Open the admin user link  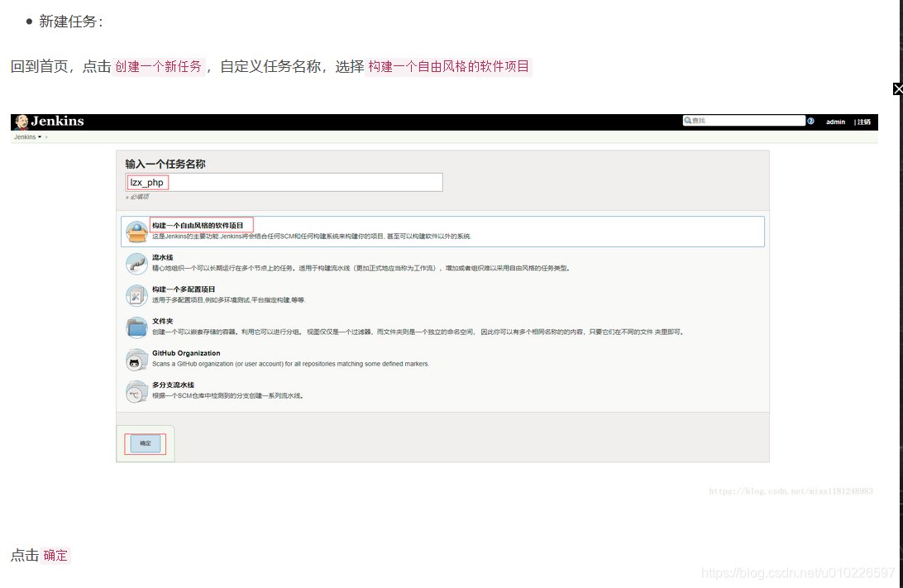pyautogui.click(x=835, y=122)
